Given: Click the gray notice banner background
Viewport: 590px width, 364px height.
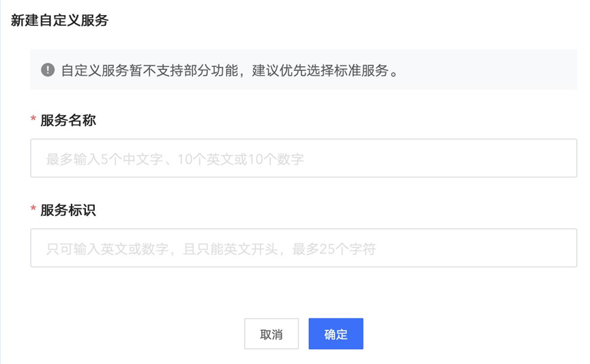Looking at the screenshot, I should [x=491, y=70].
